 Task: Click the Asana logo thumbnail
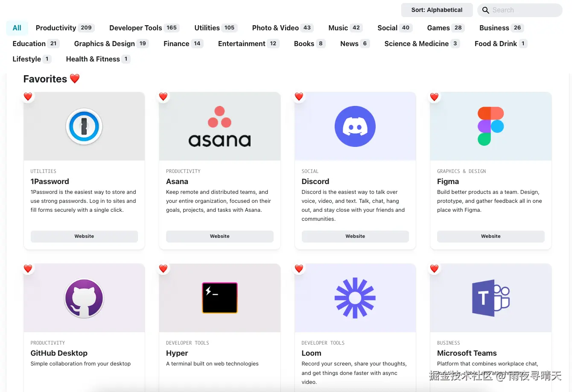(219, 126)
